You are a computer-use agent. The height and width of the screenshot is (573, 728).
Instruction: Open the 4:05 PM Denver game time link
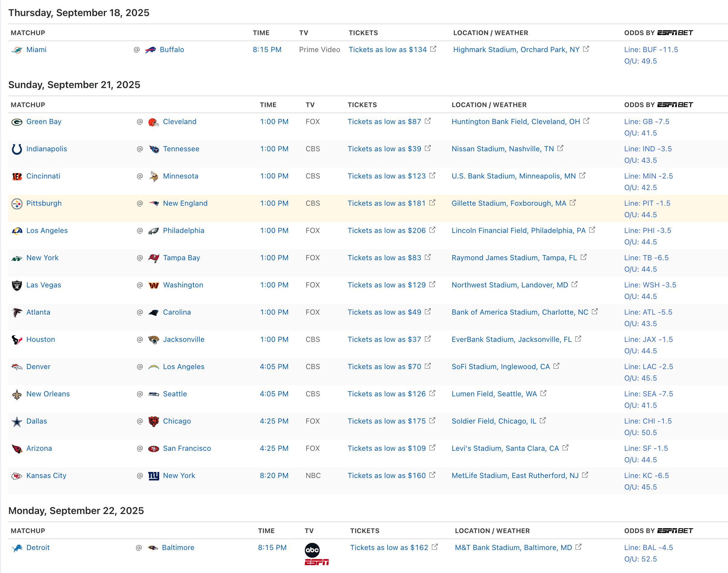274,367
